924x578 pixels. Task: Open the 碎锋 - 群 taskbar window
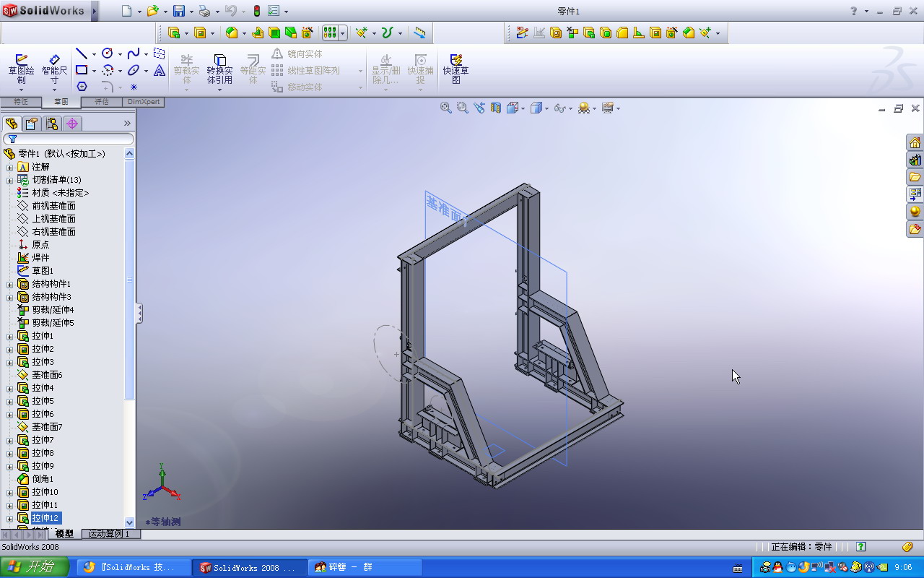point(365,567)
